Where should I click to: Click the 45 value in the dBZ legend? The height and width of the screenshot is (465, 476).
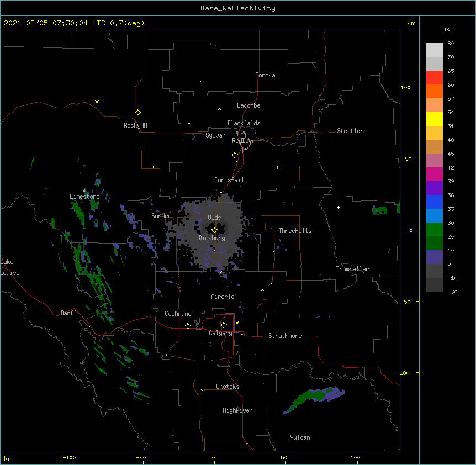(x=451, y=154)
